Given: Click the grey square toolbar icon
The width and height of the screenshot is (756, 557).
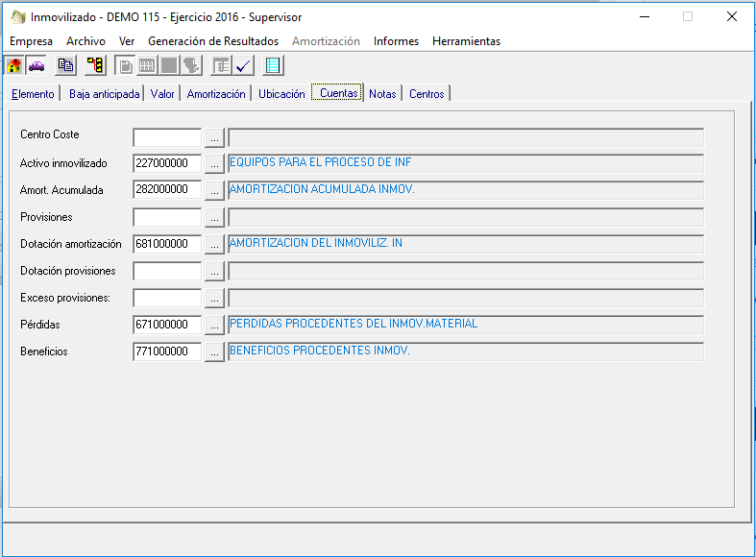Looking at the screenshot, I should pyautogui.click(x=169, y=65).
